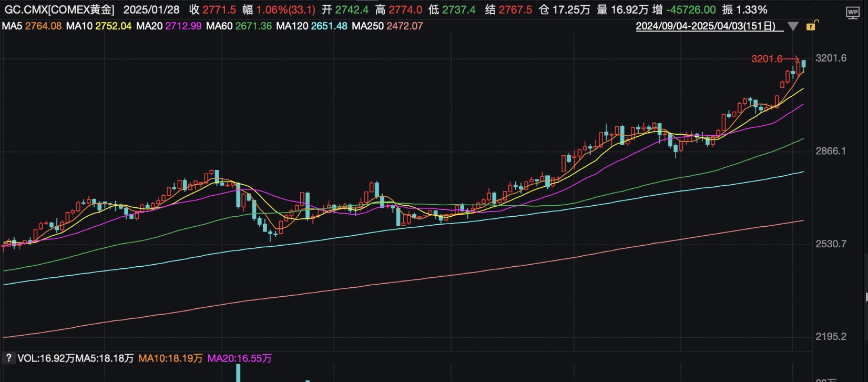The image size is (868, 382).
Task: Select the MA20 2712.99 indicator label
Action: click(x=169, y=26)
